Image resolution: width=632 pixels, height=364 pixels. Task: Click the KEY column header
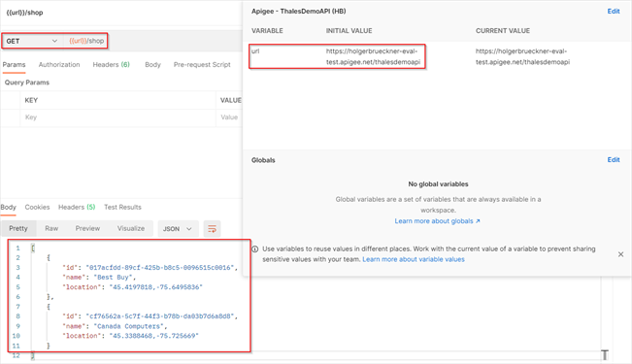pos(31,100)
